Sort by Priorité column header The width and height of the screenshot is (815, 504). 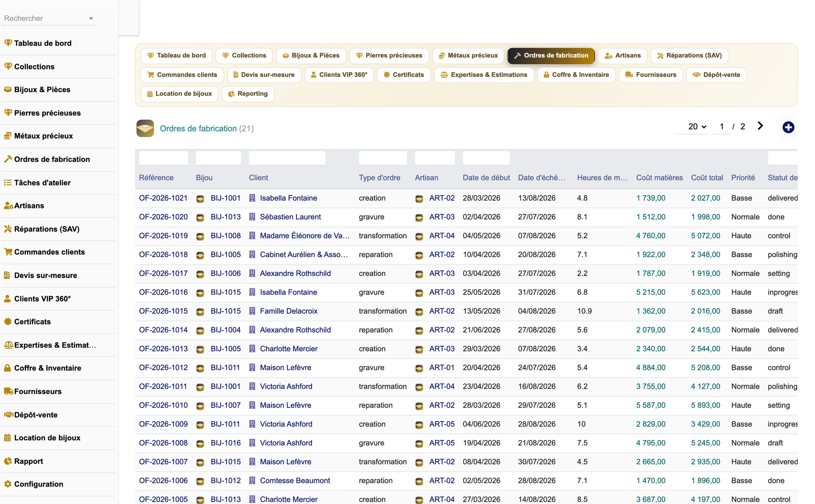[743, 177]
